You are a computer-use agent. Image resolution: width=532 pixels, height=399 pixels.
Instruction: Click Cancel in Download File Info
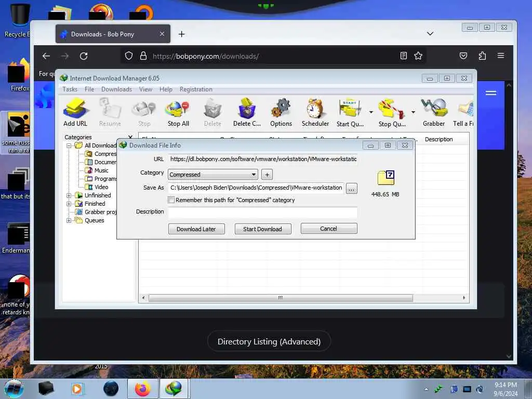tap(329, 229)
